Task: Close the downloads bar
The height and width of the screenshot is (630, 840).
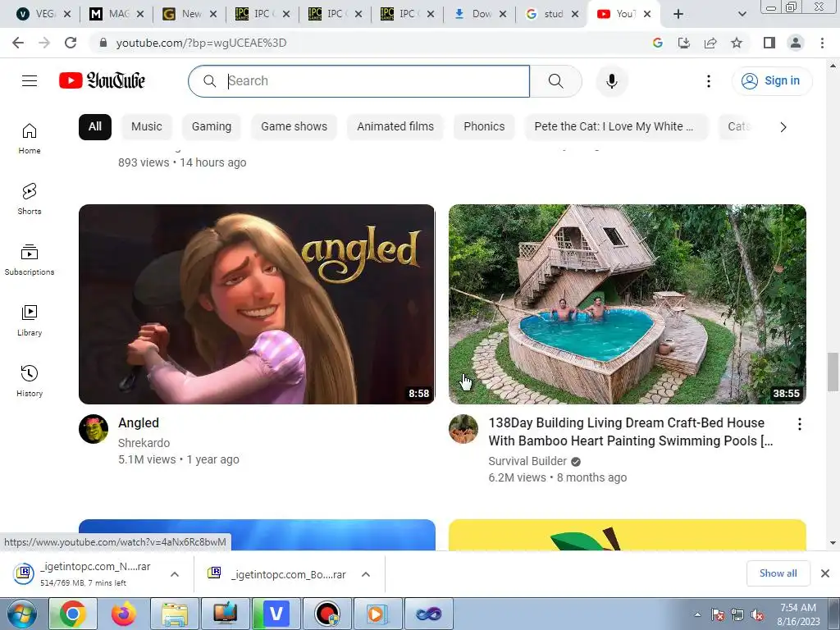Action: click(825, 573)
